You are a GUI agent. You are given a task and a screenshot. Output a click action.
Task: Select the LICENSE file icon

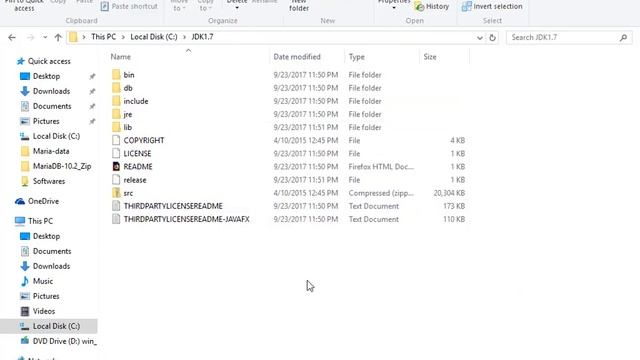click(x=116, y=153)
